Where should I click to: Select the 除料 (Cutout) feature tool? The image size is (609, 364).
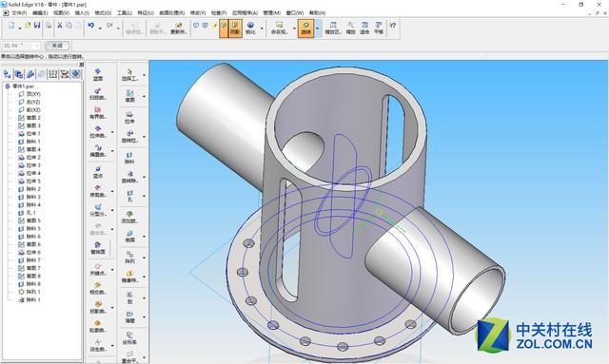pyautogui.click(x=129, y=157)
